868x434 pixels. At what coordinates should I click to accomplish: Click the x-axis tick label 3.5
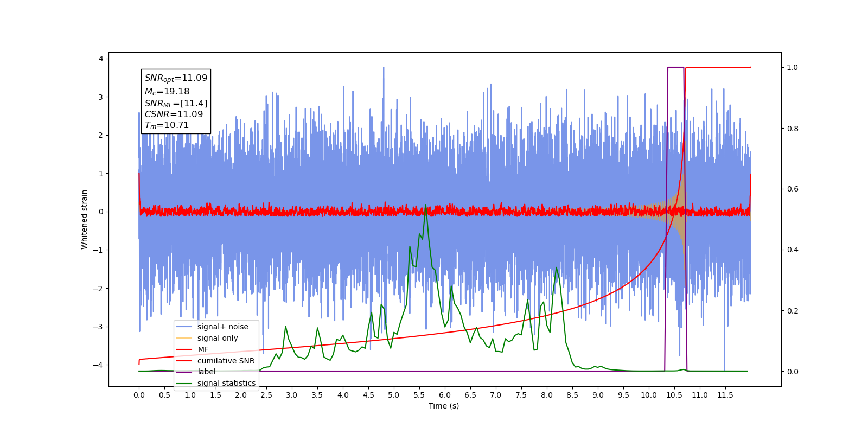pyautogui.click(x=317, y=395)
